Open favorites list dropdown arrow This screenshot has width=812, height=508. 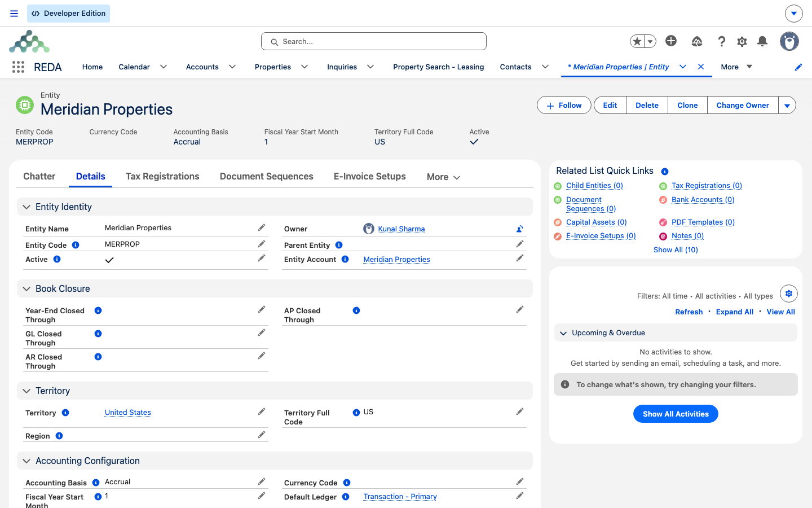pos(650,41)
